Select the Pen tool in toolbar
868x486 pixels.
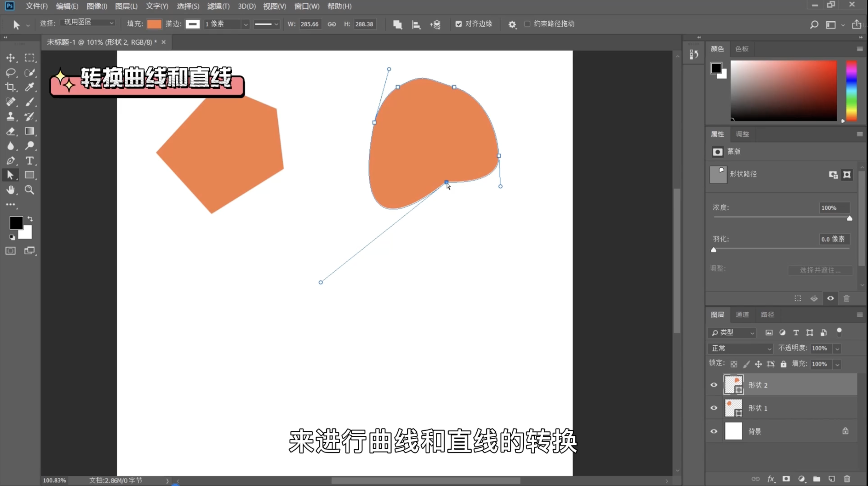(11, 161)
